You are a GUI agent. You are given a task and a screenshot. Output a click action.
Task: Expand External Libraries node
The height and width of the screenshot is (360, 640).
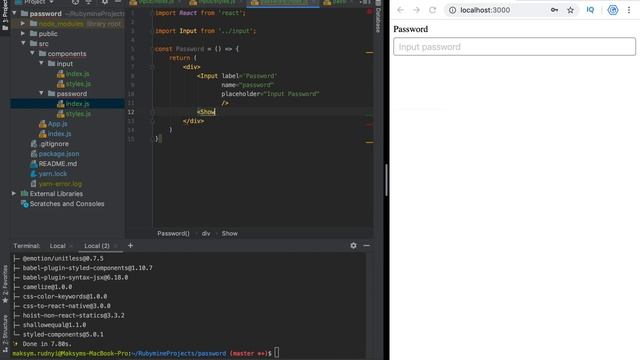14,193
